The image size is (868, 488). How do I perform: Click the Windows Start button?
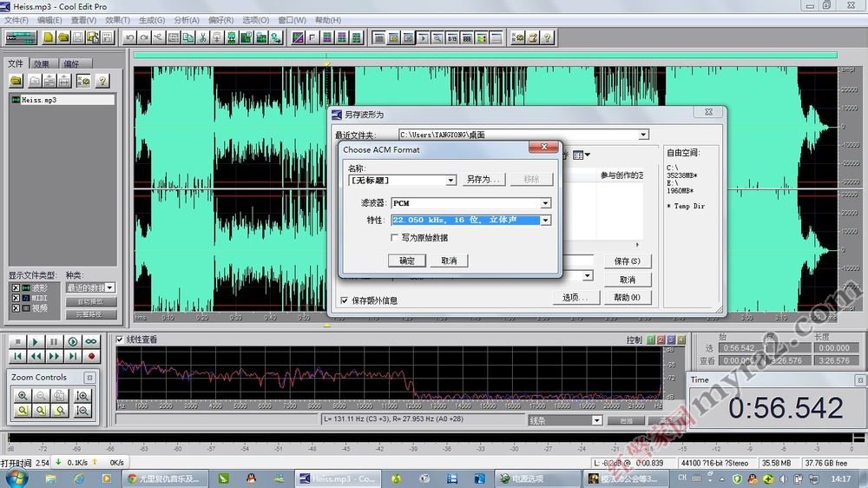coord(16,478)
